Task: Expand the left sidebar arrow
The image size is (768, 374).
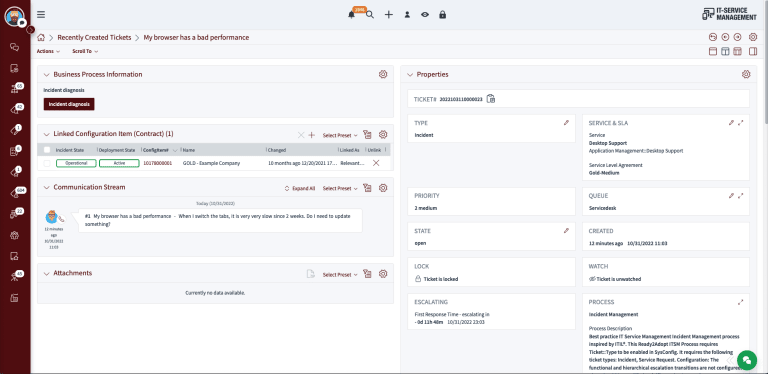Action: (30, 29)
